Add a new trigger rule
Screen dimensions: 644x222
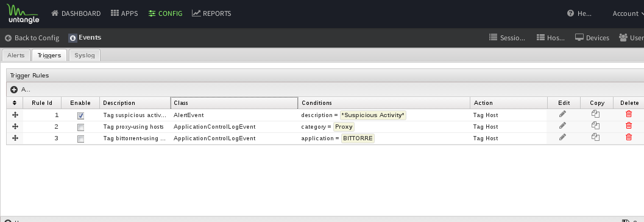[20, 89]
